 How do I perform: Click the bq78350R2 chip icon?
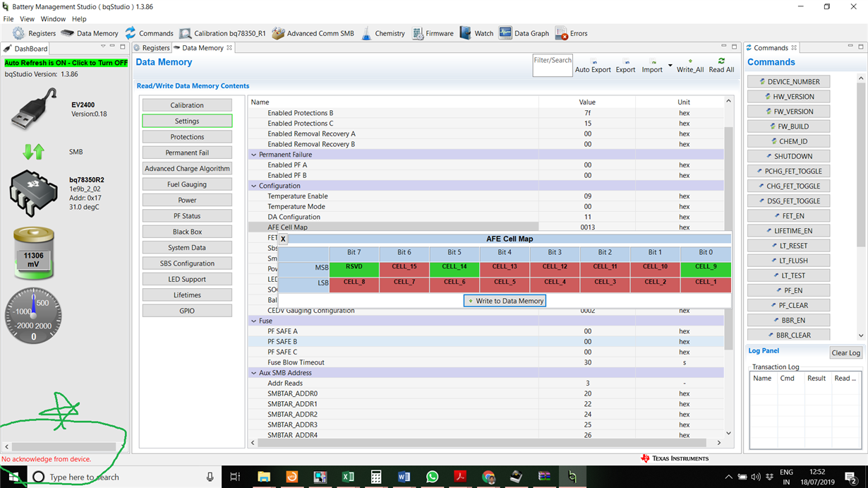34,193
